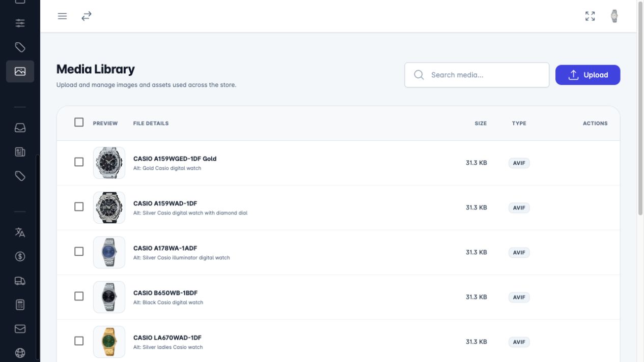
Task: Check the box for CASIO B650WB-1BDF
Action: [x=79, y=296]
